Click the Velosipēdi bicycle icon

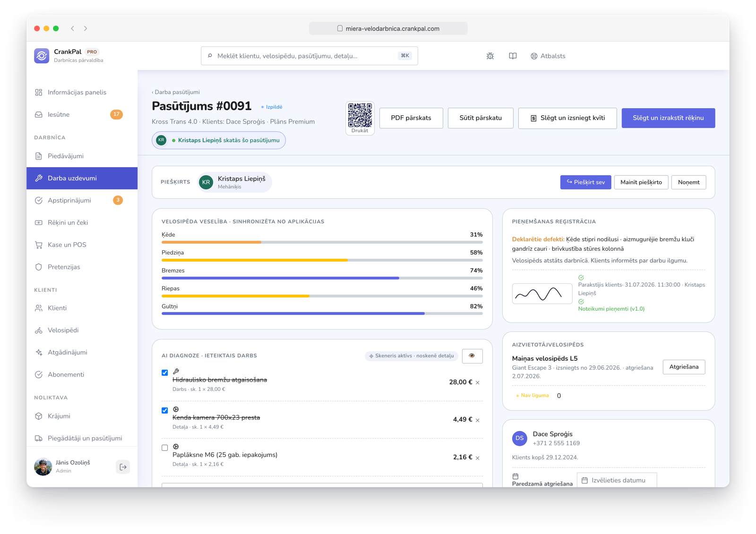(39, 330)
